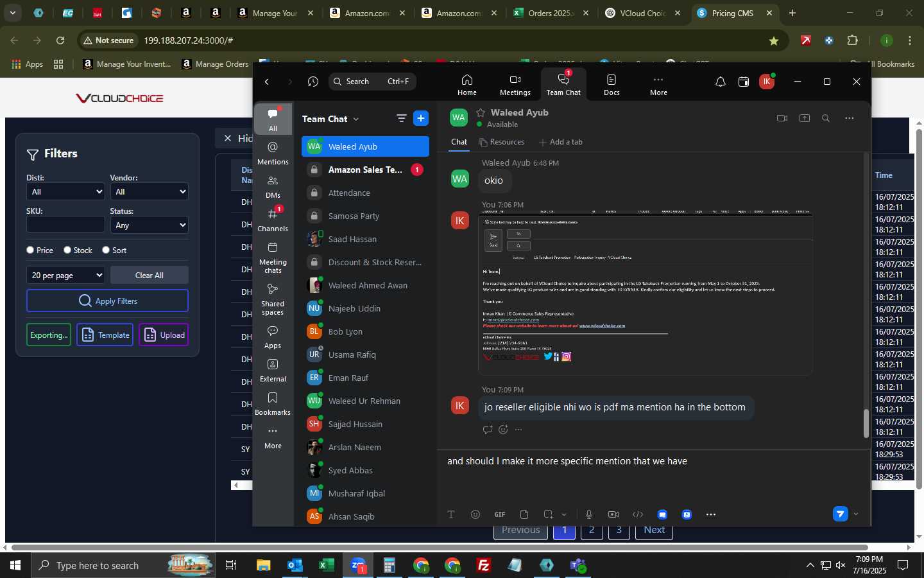Image resolution: width=924 pixels, height=578 pixels.
Task: Click the Upload button
Action: 164,335
